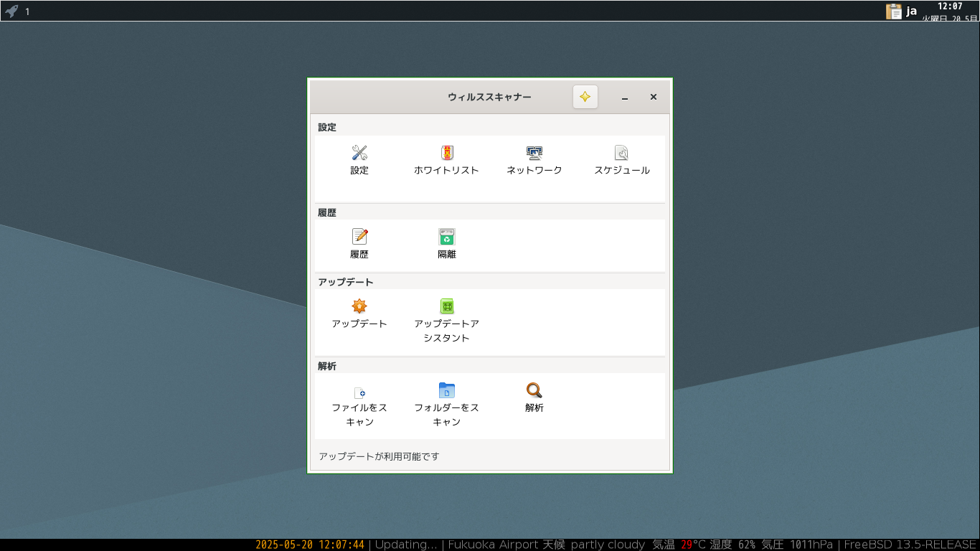980x551 pixels.
Task: Open the clipboard icon in top panel
Action: [x=894, y=11]
